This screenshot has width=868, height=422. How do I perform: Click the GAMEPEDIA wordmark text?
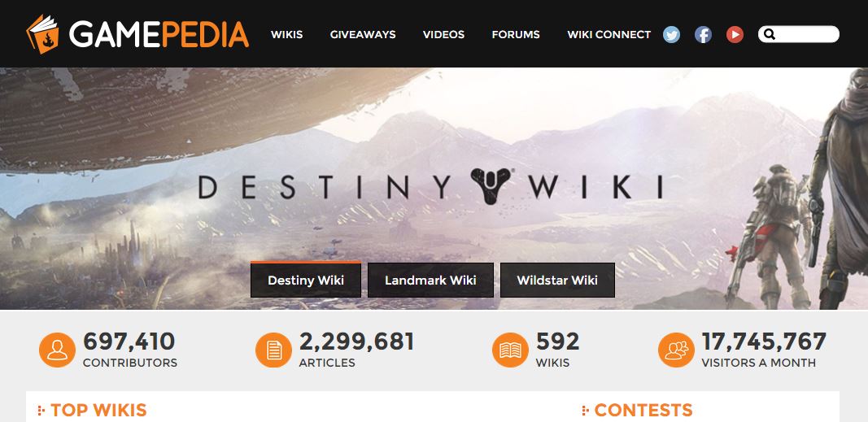159,34
